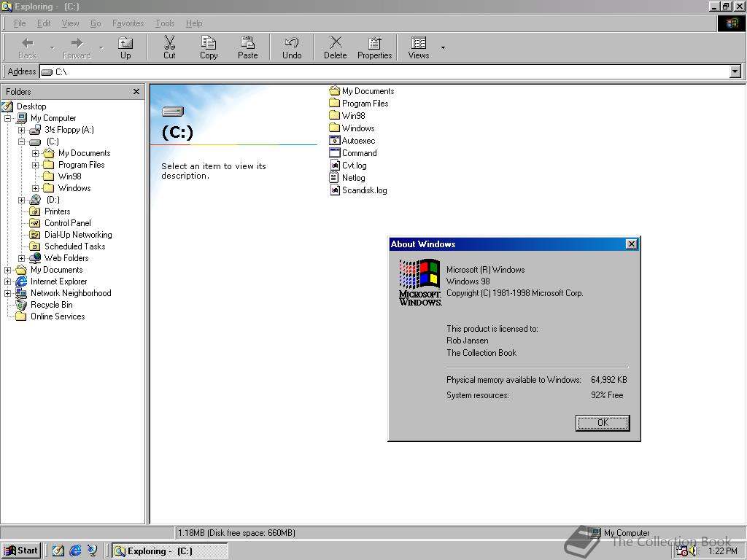Image resolution: width=747 pixels, height=560 pixels.
Task: Select Win98 folder in file list
Action: (x=347, y=116)
